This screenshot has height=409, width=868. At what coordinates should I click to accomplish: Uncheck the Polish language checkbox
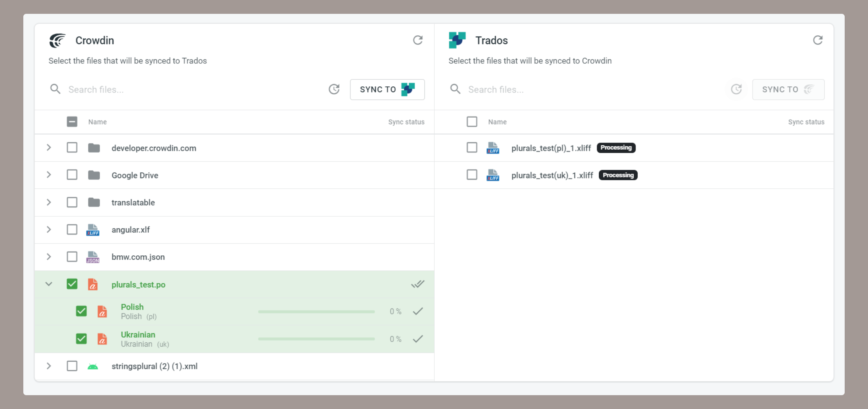(81, 311)
